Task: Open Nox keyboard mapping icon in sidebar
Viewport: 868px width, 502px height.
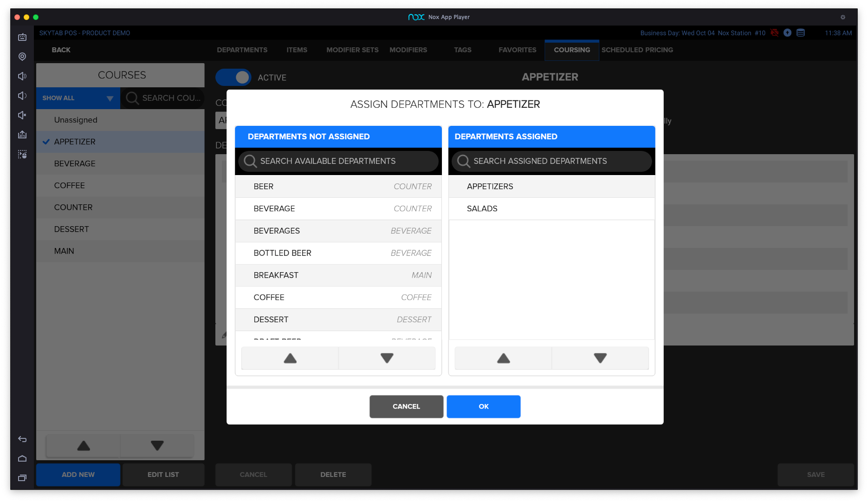Action: [x=22, y=37]
